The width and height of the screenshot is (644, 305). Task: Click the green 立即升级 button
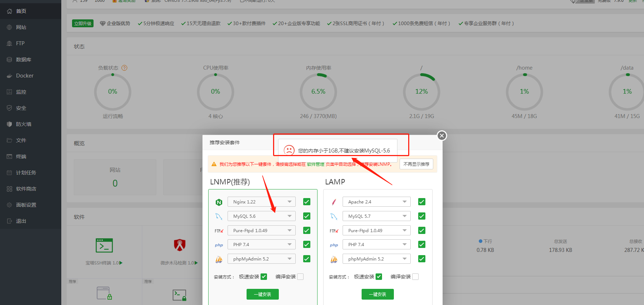tap(83, 23)
